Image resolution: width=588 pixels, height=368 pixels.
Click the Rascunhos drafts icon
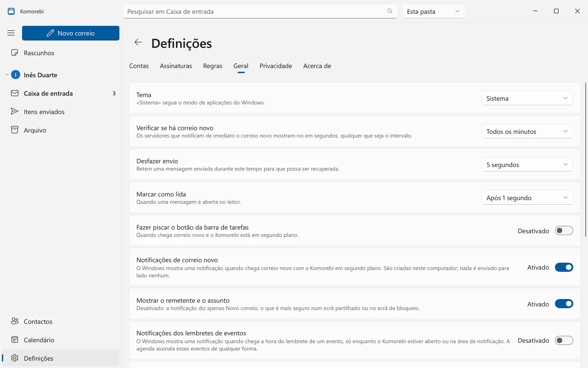15,53
